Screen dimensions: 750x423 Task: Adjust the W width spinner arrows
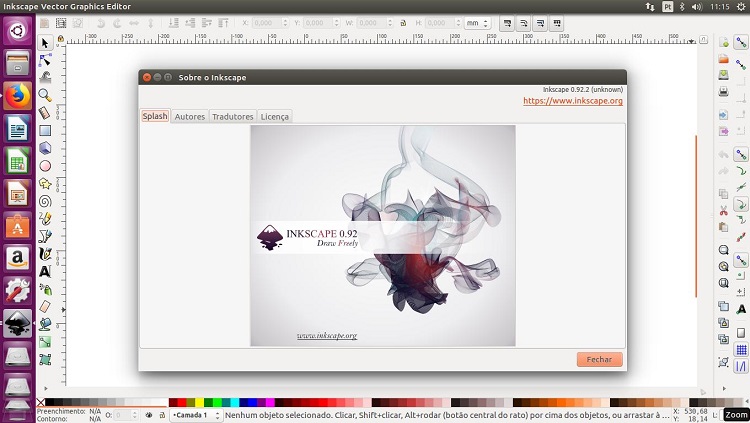pyautogui.click(x=389, y=23)
